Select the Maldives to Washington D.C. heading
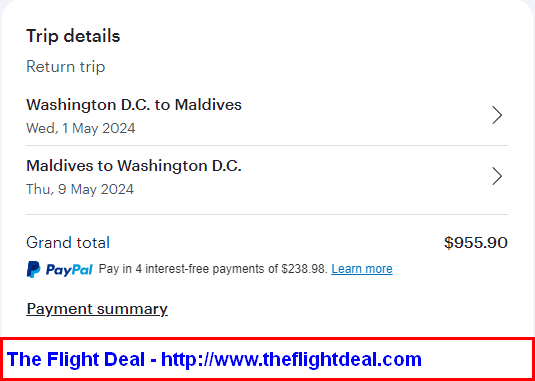 click(x=134, y=166)
